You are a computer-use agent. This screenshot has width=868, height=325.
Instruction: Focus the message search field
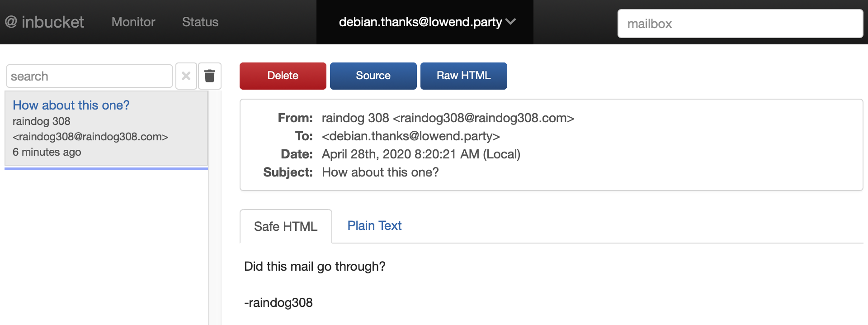point(90,76)
